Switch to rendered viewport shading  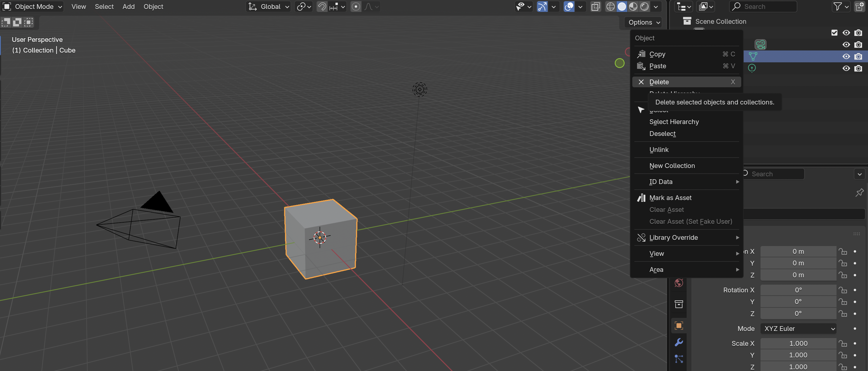click(x=644, y=7)
